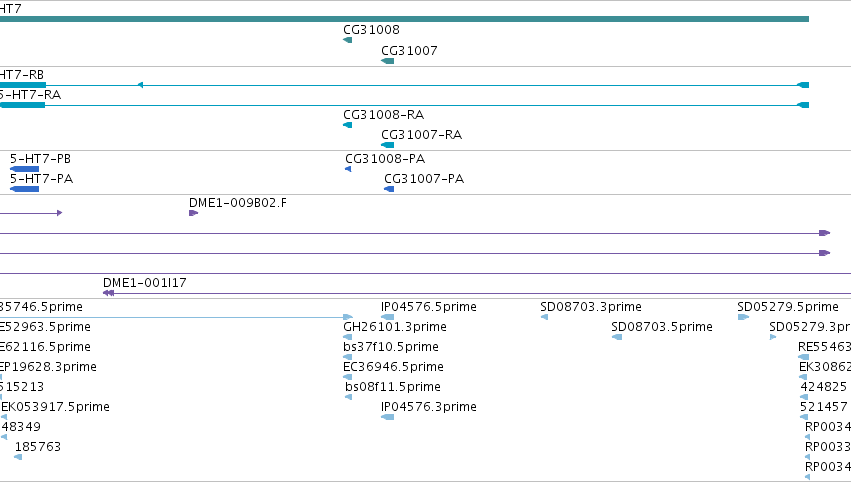Screen dimensions: 851x482
Task: Open the GH26101.3prime feature label
Action: point(395,327)
